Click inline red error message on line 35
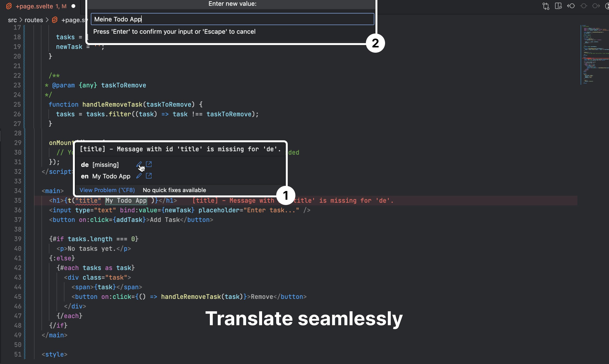 click(x=293, y=201)
